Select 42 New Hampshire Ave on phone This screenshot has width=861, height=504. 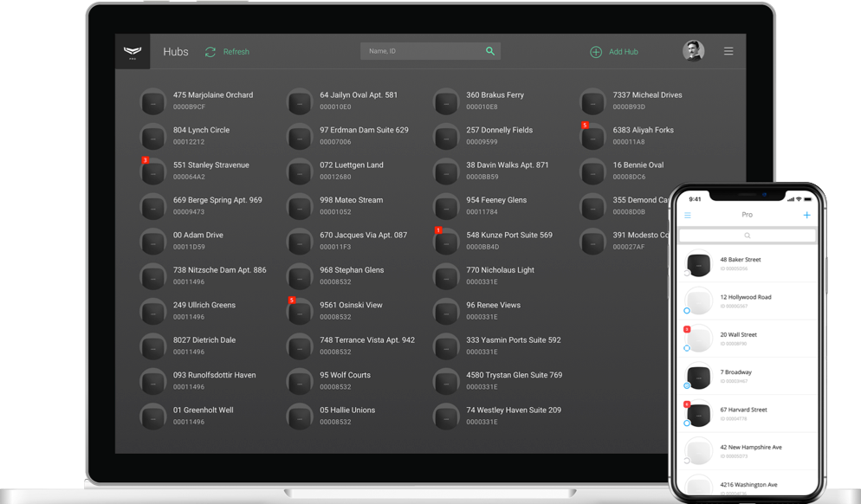[x=747, y=451]
